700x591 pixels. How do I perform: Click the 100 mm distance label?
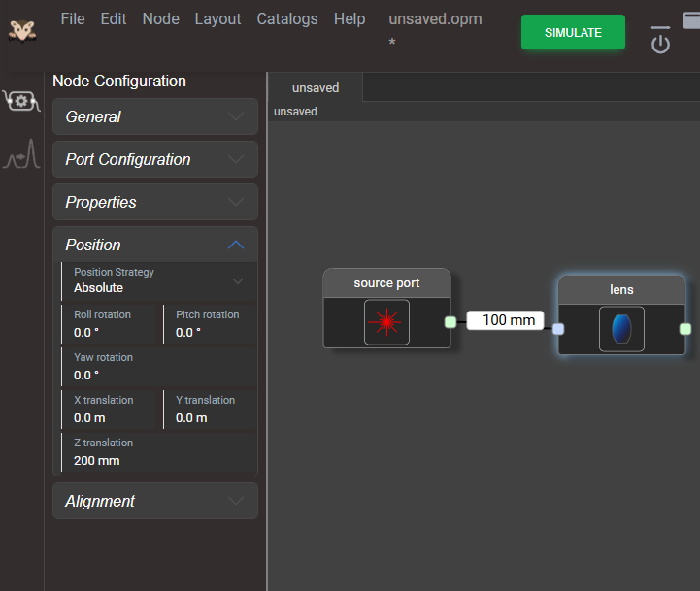click(505, 320)
